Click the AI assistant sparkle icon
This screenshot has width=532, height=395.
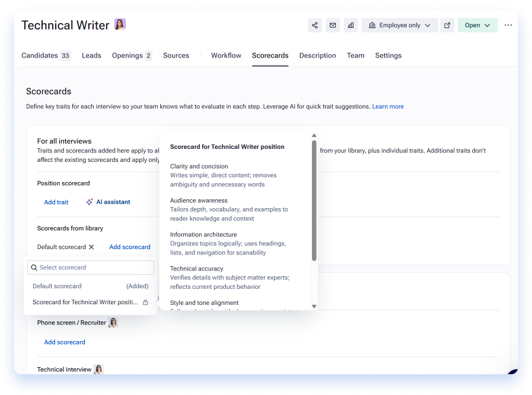pyautogui.click(x=89, y=202)
